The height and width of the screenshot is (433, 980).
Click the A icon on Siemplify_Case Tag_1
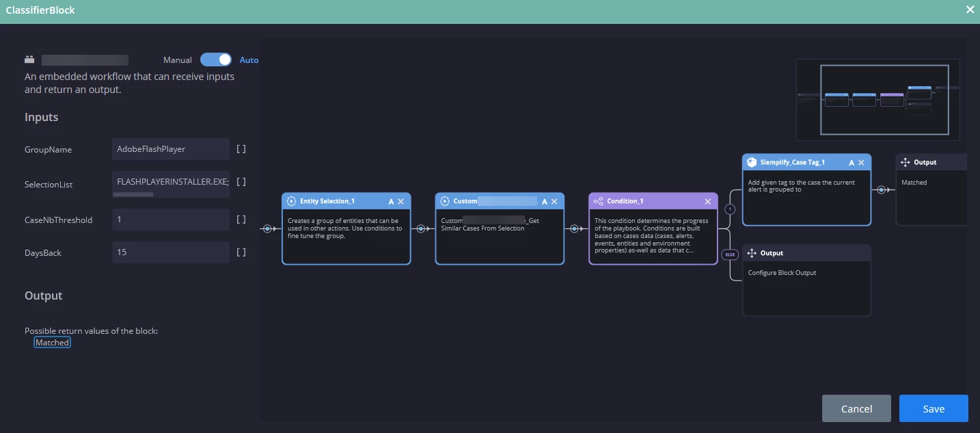click(x=852, y=162)
